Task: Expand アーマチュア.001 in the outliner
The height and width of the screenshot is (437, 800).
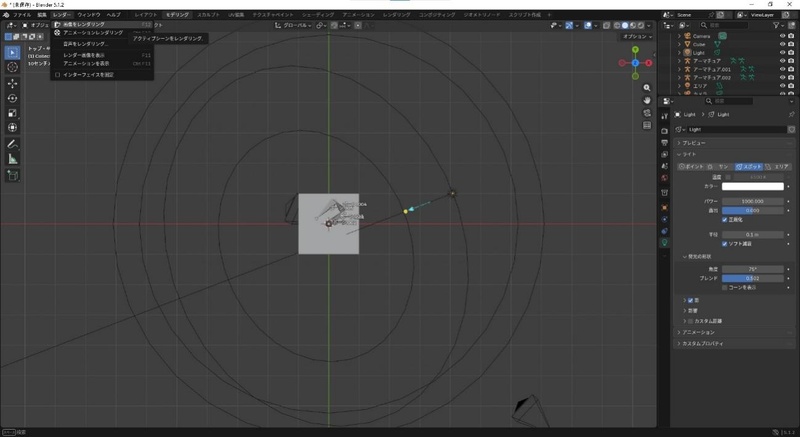Action: point(679,69)
